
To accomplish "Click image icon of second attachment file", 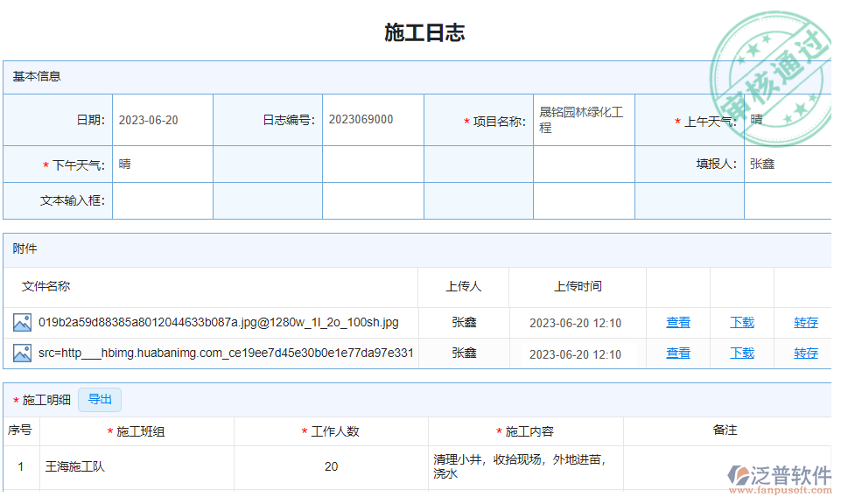I will [x=22, y=353].
